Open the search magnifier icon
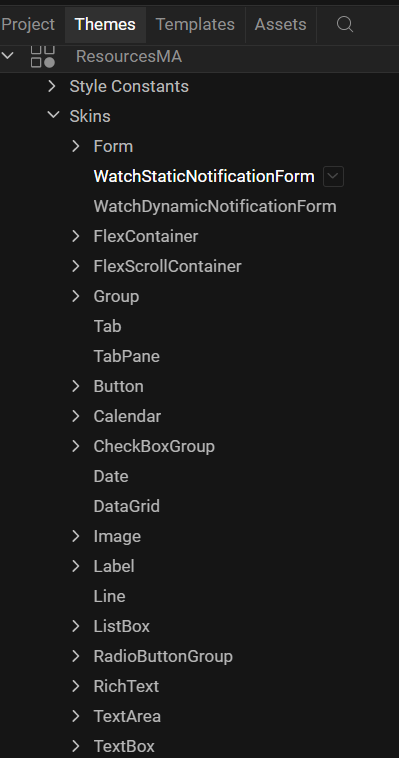 click(345, 24)
